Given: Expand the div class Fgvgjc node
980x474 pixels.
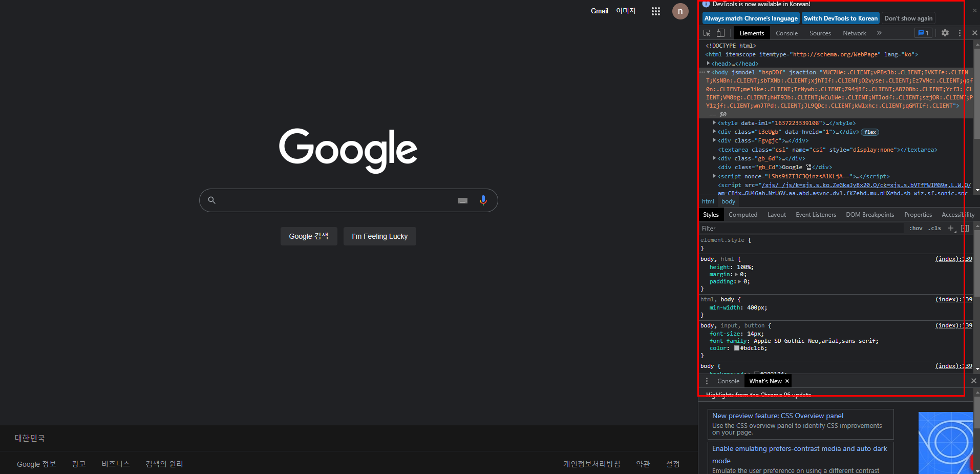Looking at the screenshot, I should tap(714, 140).
